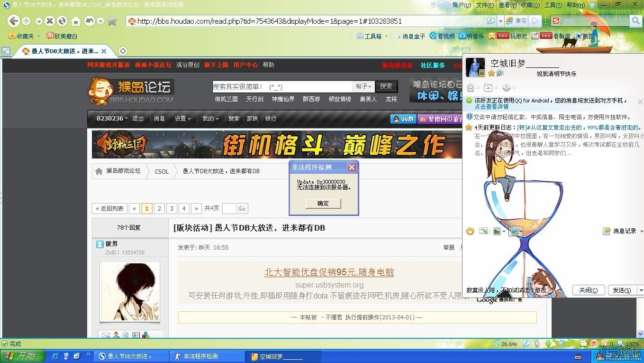
Task: Open CSOL breadcrumb link
Action: click(x=162, y=171)
